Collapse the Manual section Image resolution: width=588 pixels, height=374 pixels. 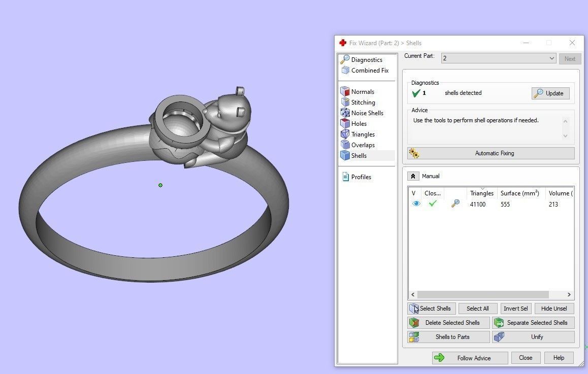pyautogui.click(x=413, y=176)
